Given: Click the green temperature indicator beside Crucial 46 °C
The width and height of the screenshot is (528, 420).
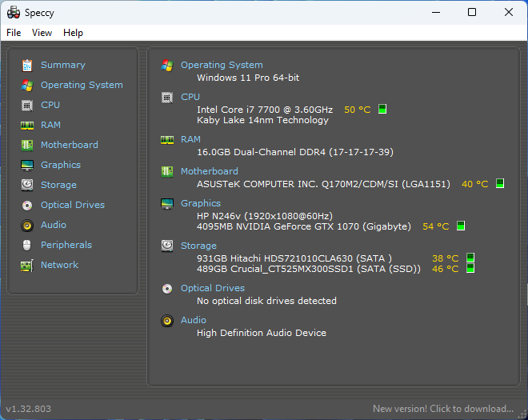Looking at the screenshot, I should point(470,269).
